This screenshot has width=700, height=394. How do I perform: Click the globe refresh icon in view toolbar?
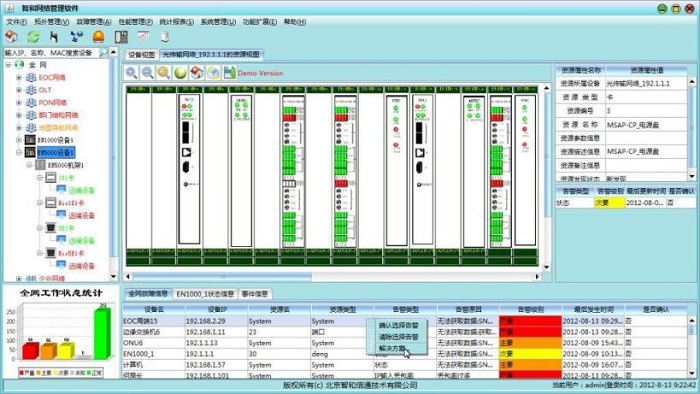[x=213, y=72]
